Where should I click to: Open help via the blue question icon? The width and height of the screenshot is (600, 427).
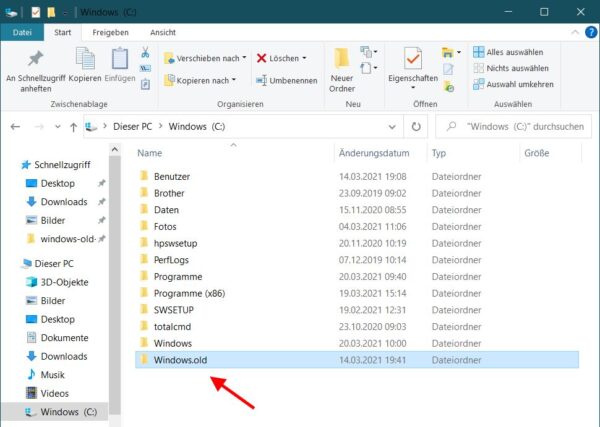(x=591, y=33)
